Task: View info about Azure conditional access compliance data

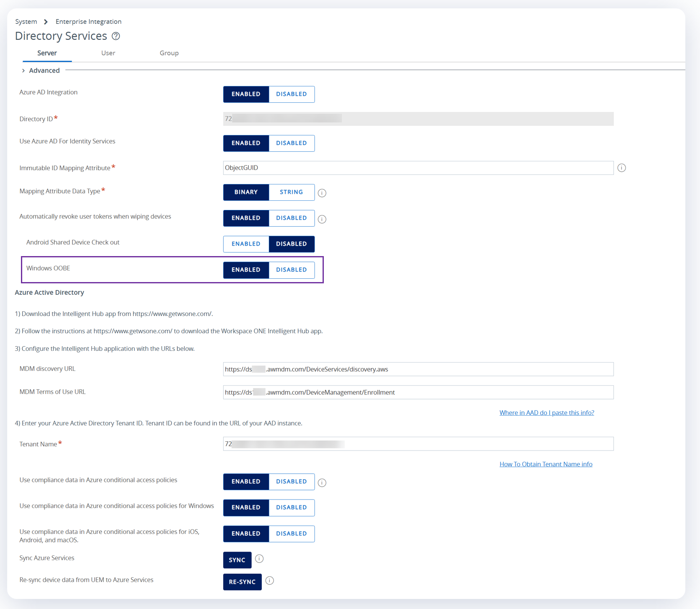Action: pyautogui.click(x=322, y=482)
